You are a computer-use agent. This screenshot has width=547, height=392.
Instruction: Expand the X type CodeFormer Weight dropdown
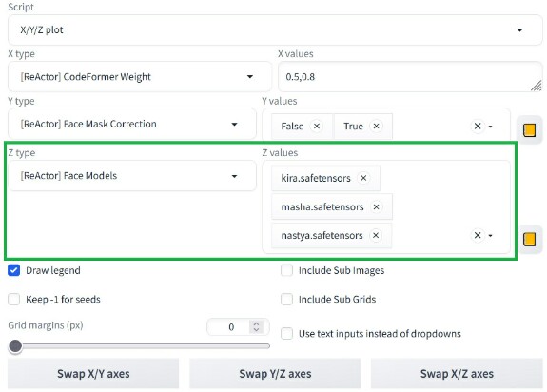pos(140,77)
